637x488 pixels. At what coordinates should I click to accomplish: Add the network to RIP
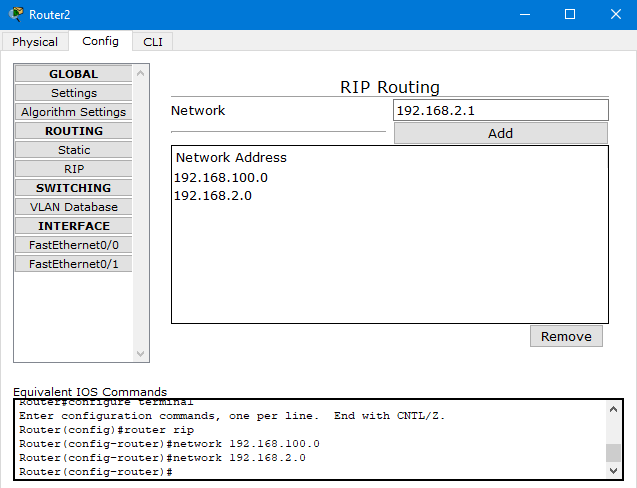500,133
